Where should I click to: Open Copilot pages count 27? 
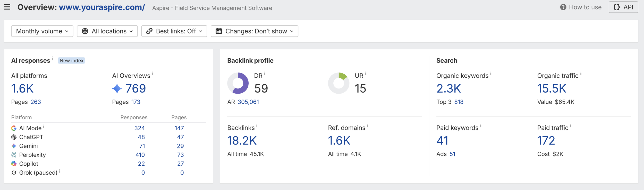tap(181, 164)
